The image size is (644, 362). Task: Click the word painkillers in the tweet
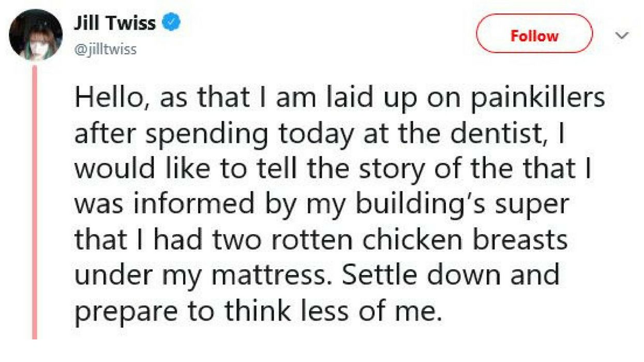click(x=539, y=98)
